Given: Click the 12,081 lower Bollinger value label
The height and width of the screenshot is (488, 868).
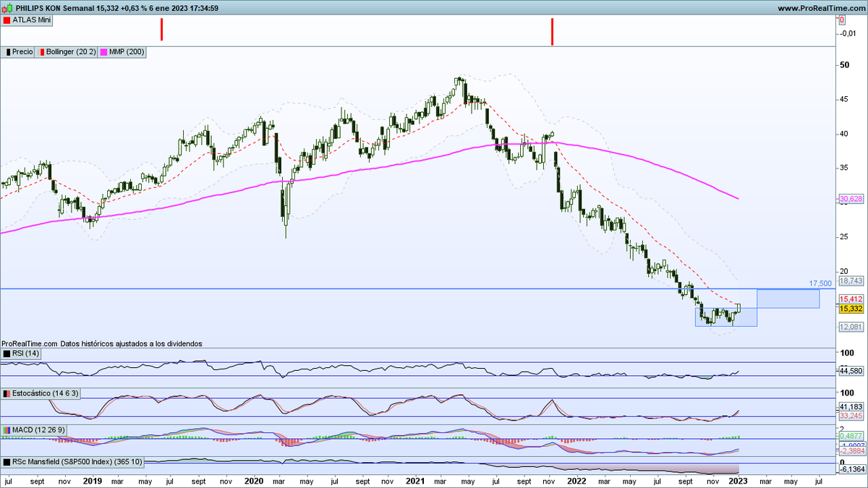Looking at the screenshot, I should point(850,327).
